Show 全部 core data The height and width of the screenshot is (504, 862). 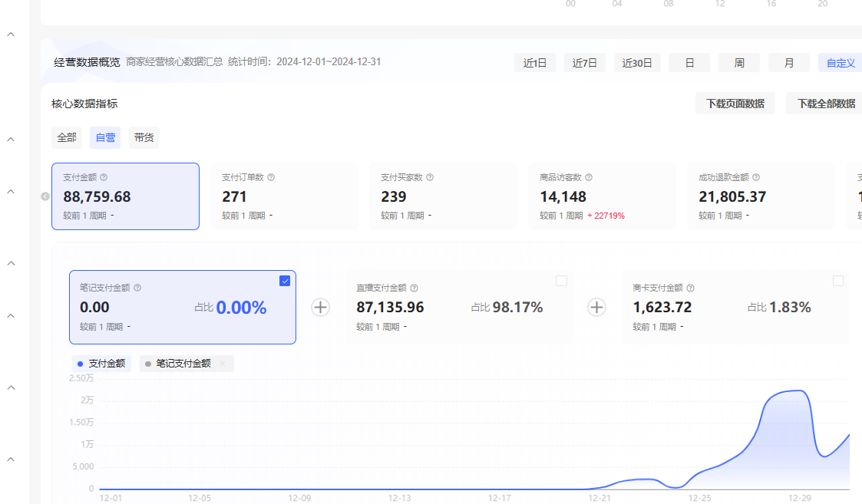pos(67,137)
